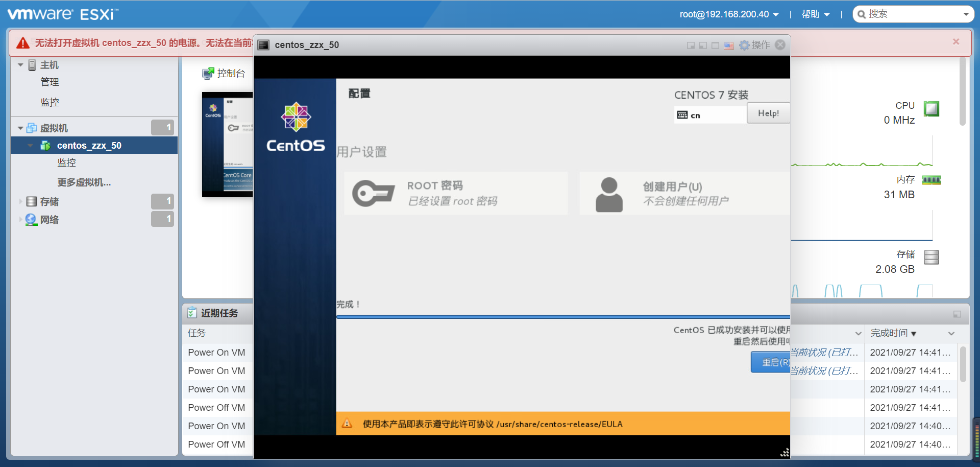Open 管理 under the host node
Viewport: 980px width, 467px height.
tap(50, 82)
